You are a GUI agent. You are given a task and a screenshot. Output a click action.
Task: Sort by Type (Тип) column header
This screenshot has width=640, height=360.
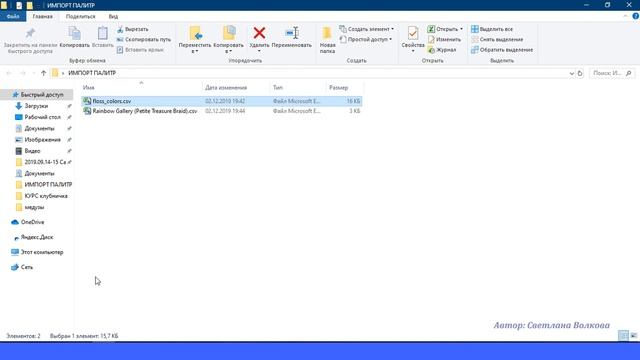pyautogui.click(x=278, y=87)
